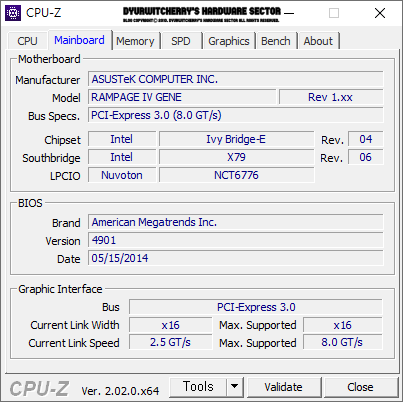This screenshot has height=402, width=403.
Task: Click the Ivy Bridge-E chipset field
Action: click(236, 139)
